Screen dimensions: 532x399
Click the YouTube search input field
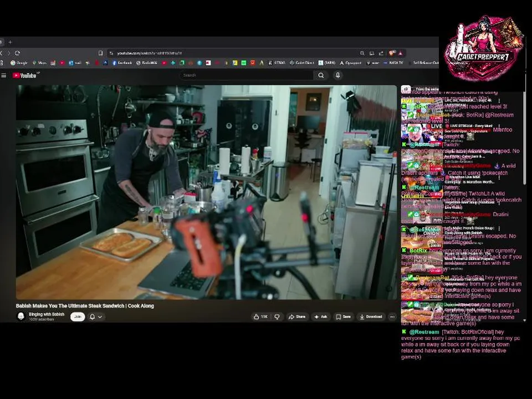click(246, 75)
